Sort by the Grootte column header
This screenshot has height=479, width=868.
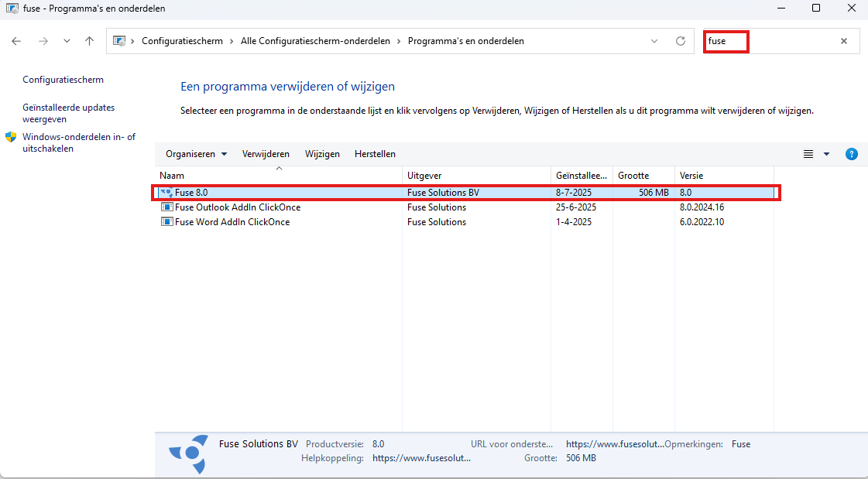tap(643, 176)
